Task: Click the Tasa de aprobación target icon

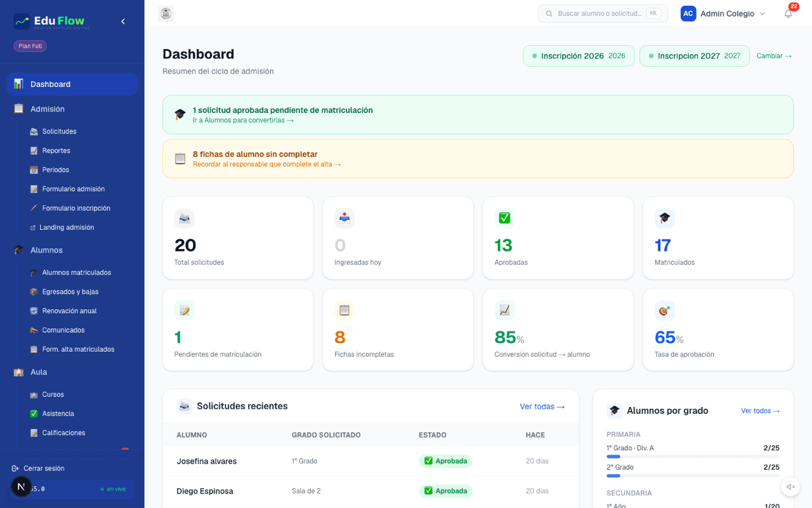Action: tap(664, 311)
